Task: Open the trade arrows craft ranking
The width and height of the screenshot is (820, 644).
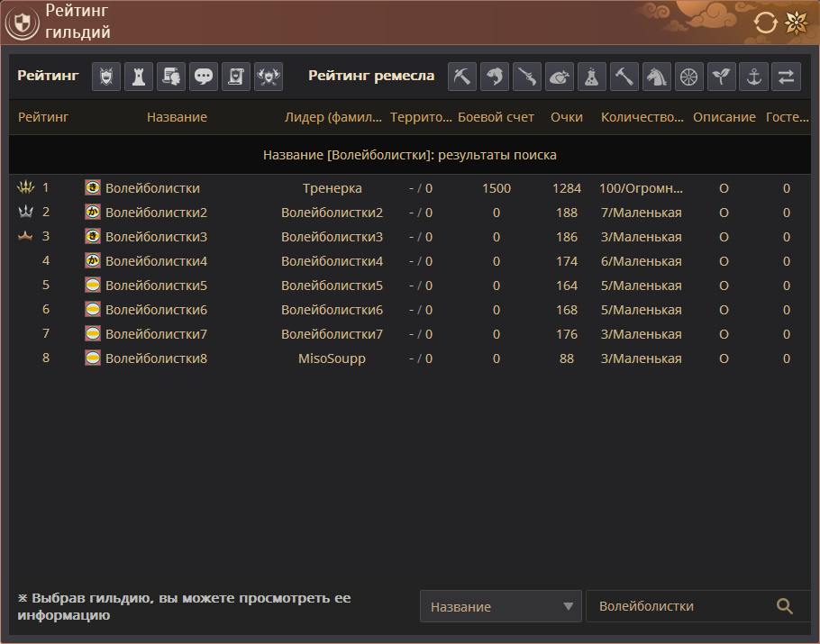Action: pos(786,77)
